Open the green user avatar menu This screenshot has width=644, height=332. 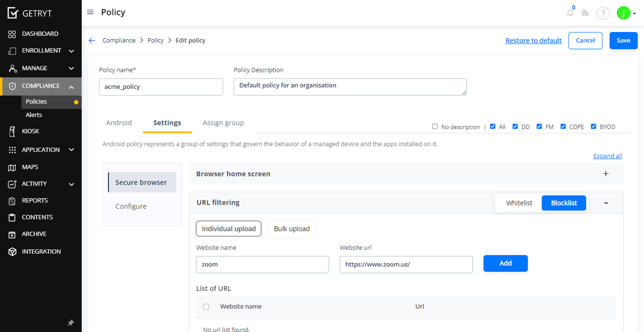coord(623,13)
